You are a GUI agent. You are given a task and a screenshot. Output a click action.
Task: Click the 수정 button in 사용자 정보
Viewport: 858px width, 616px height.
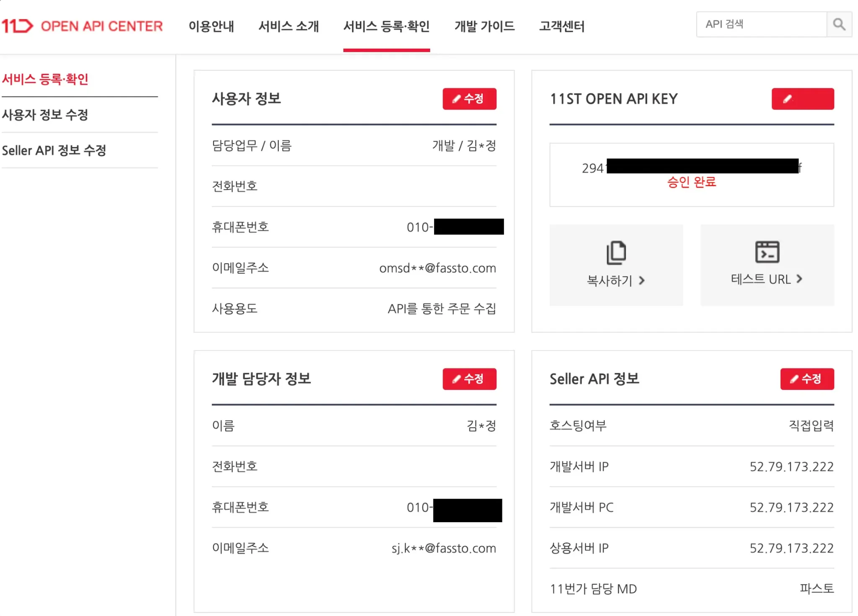469,99
